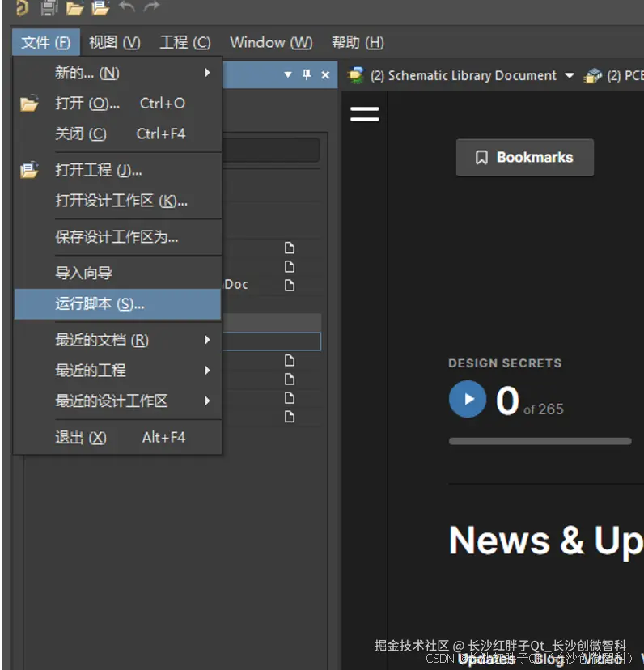Click the redo arrow in the top toolbar
The height and width of the screenshot is (670, 644).
click(x=151, y=6)
